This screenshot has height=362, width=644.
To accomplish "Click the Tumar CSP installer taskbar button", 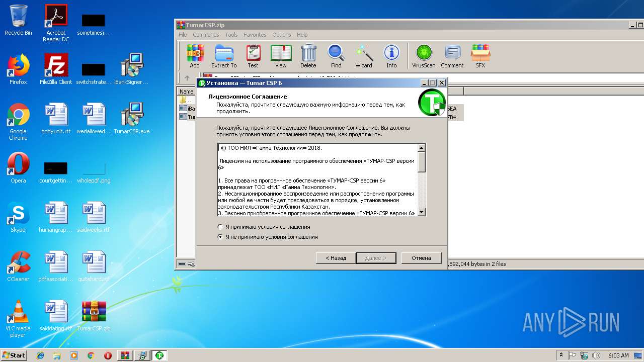I will [x=159, y=355].
